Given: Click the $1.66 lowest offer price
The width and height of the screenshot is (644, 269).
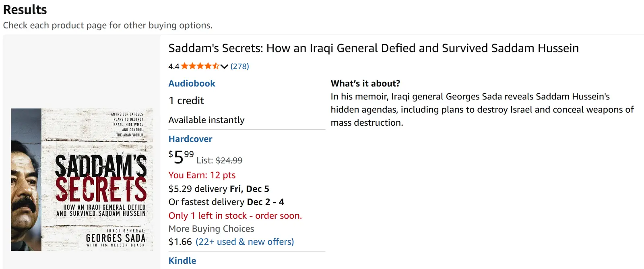Looking at the screenshot, I should click(180, 242).
